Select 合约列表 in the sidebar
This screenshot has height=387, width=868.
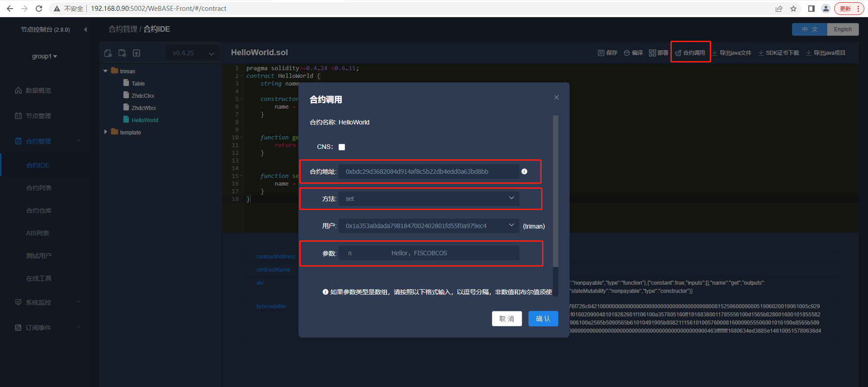[x=39, y=188]
